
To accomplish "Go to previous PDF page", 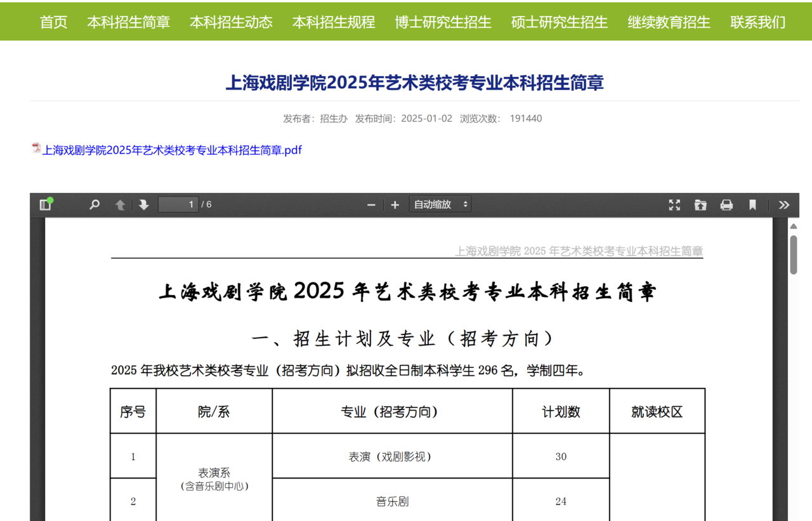I will 120,204.
